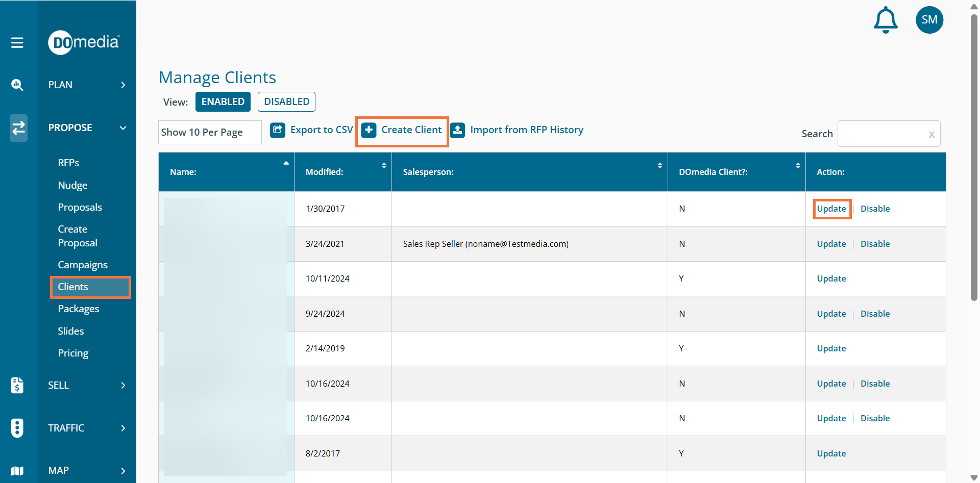This screenshot has height=483, width=980.
Task: Click the Export to CSV icon
Action: (x=278, y=130)
